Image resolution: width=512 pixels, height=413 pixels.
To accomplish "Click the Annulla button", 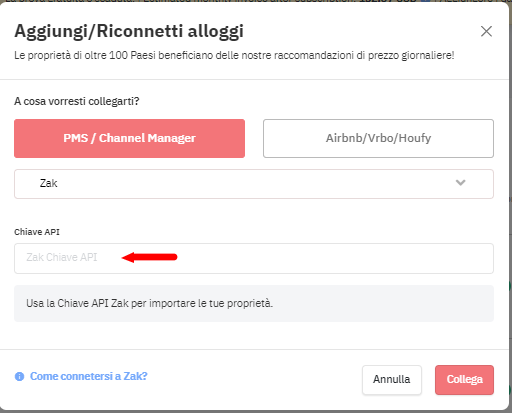I will (392, 380).
